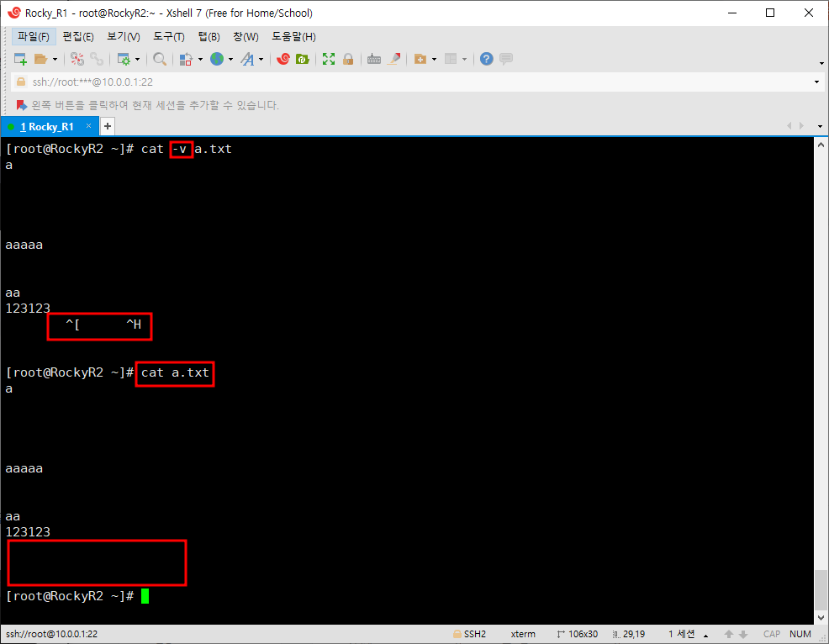The image size is (829, 644).
Task: Open the 탭(B) menu
Action: coord(209,36)
